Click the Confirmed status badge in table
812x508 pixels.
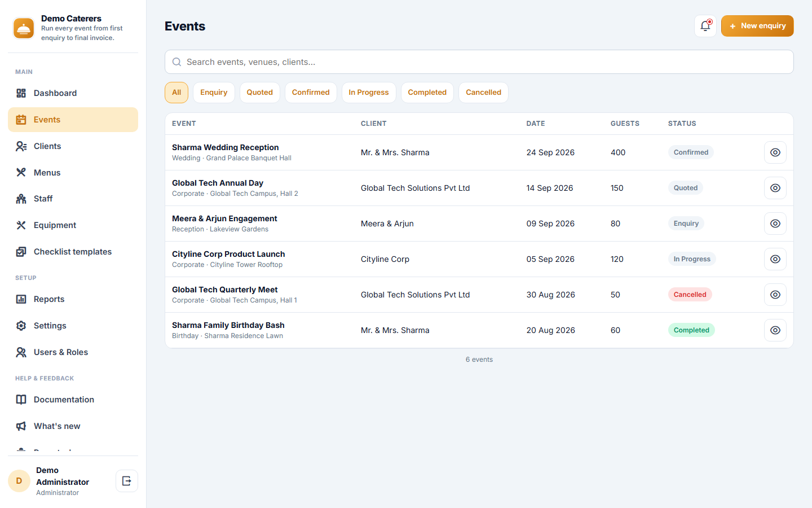[691, 152]
